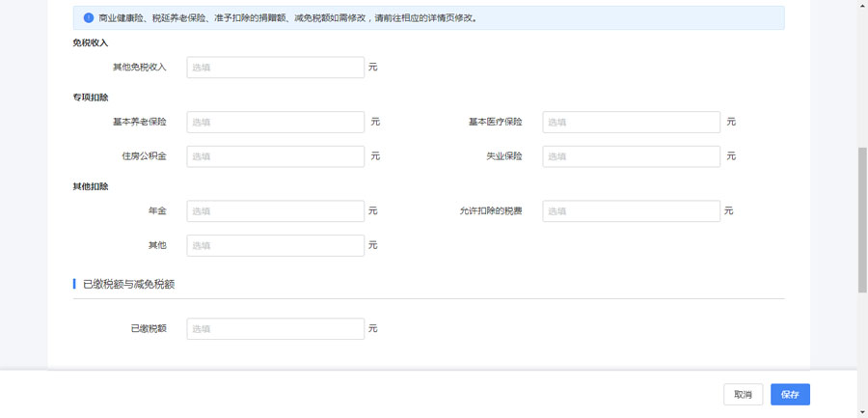Click the notice text about 商业健康险
The width and height of the screenshot is (868, 418).
(287, 18)
